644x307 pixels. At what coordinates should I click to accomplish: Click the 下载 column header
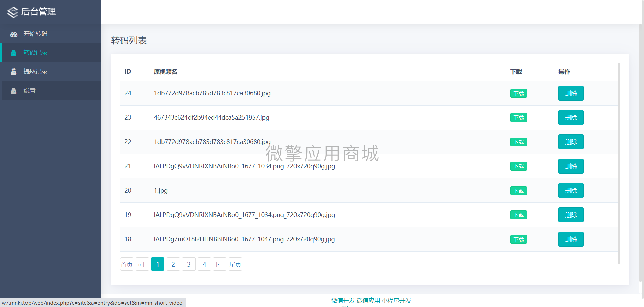(516, 72)
